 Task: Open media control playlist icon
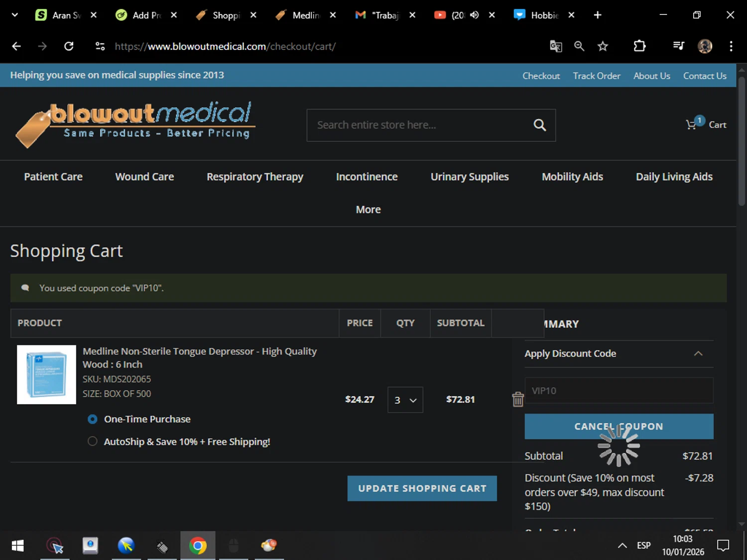coord(678,46)
